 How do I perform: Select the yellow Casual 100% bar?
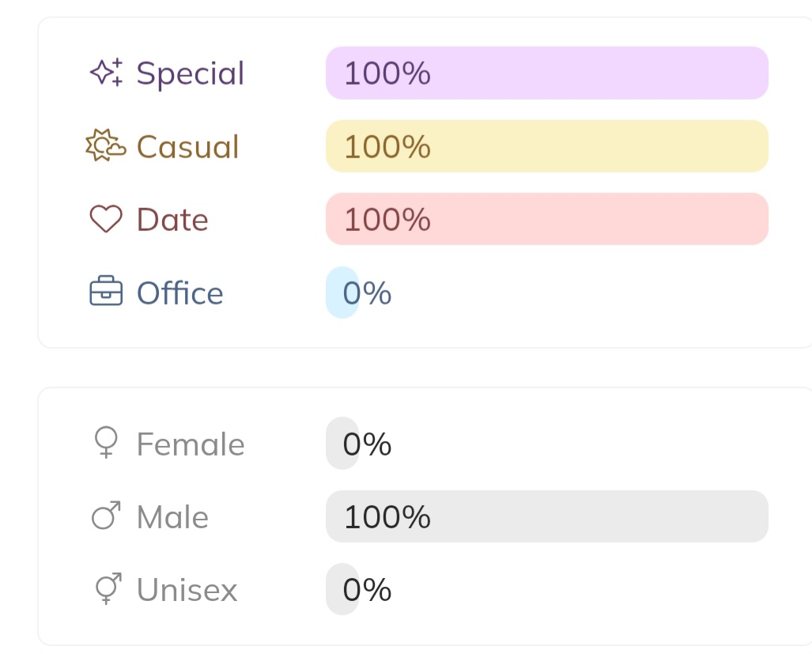click(546, 146)
